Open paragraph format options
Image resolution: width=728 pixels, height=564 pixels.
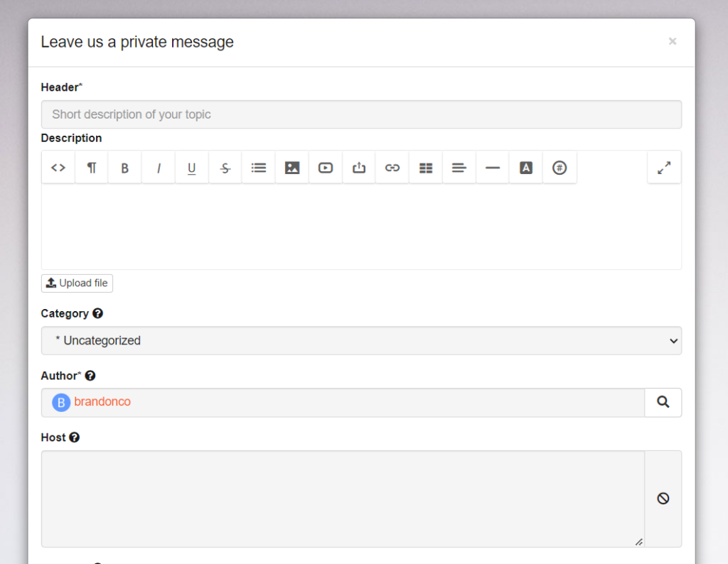point(92,168)
